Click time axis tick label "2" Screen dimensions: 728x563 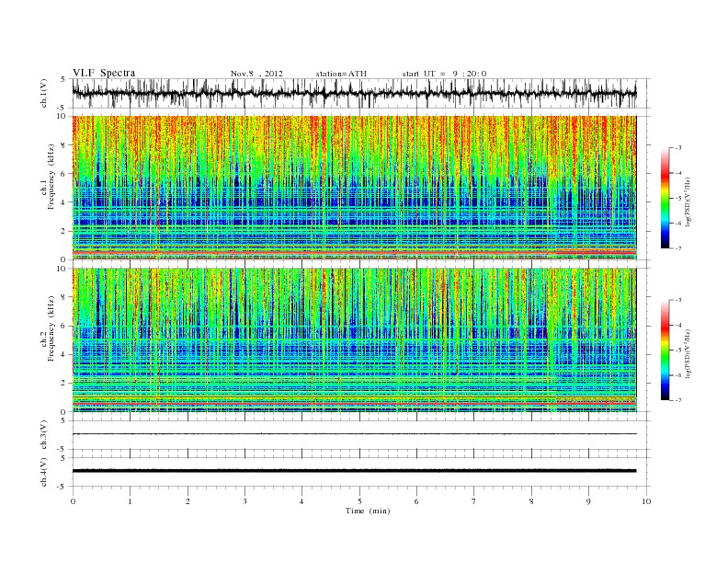pos(188,501)
